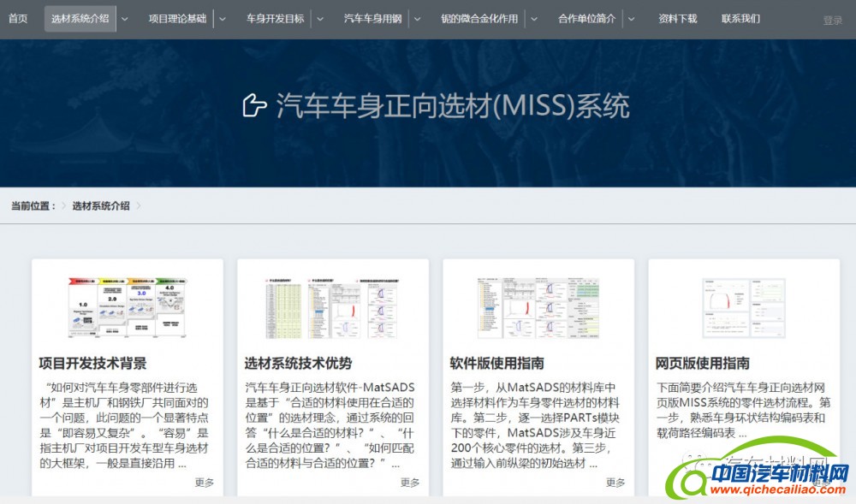
Task: Select 选材系统介绍 in the breadcrumb path
Action: click(101, 206)
